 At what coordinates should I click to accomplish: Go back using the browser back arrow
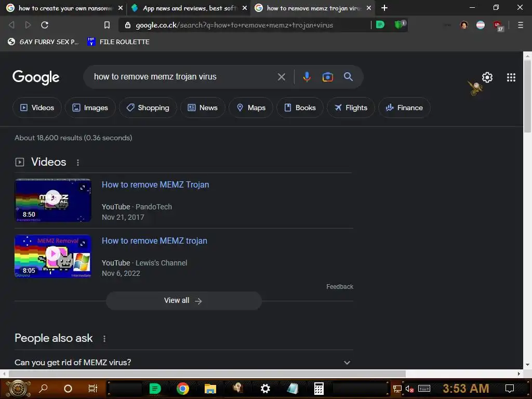(11, 25)
